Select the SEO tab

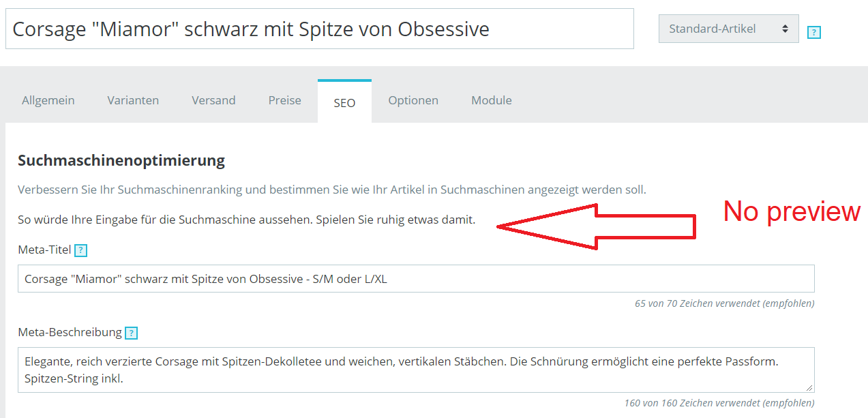click(x=344, y=102)
